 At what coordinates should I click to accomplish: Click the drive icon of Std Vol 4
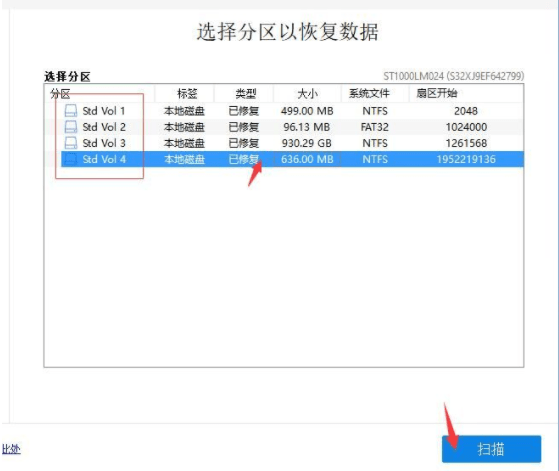(71, 159)
